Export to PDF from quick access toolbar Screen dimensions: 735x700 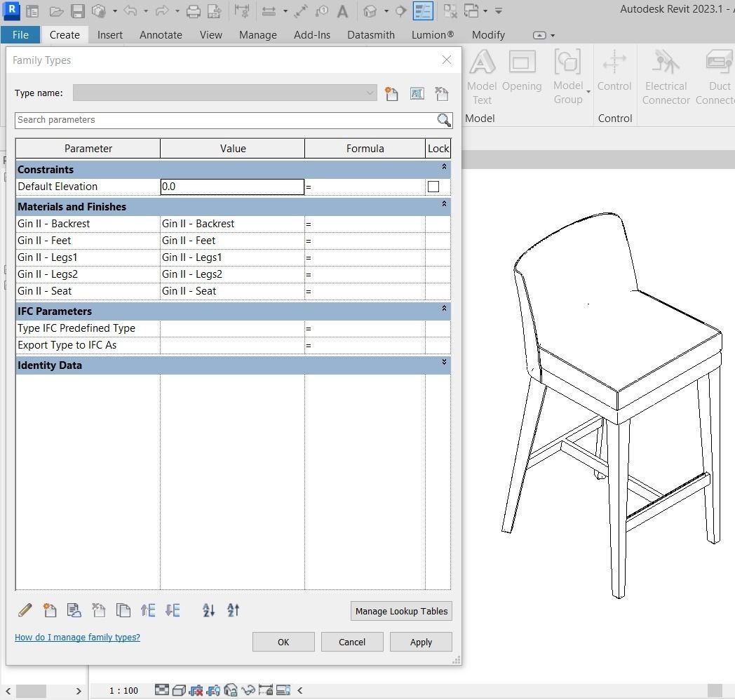[215, 11]
